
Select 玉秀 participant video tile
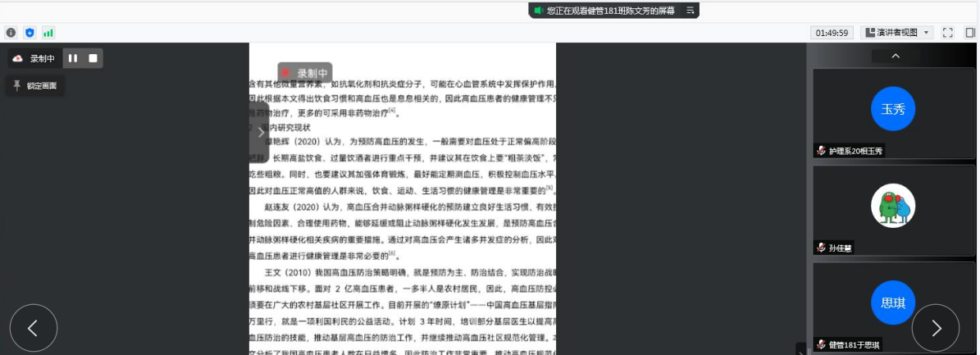click(x=892, y=109)
